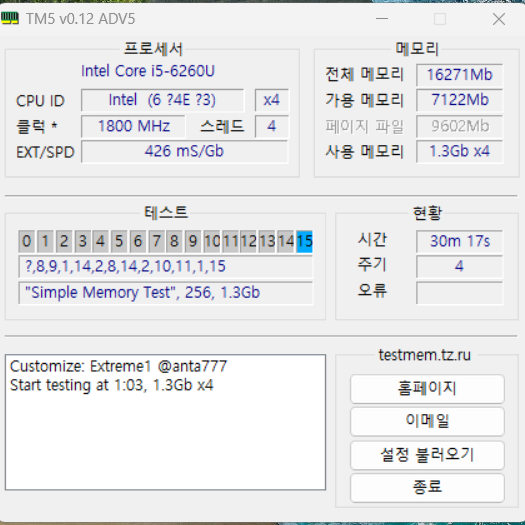Image resolution: width=525 pixels, height=525 pixels.
Task: Select test indicator box 0
Action: click(26, 241)
